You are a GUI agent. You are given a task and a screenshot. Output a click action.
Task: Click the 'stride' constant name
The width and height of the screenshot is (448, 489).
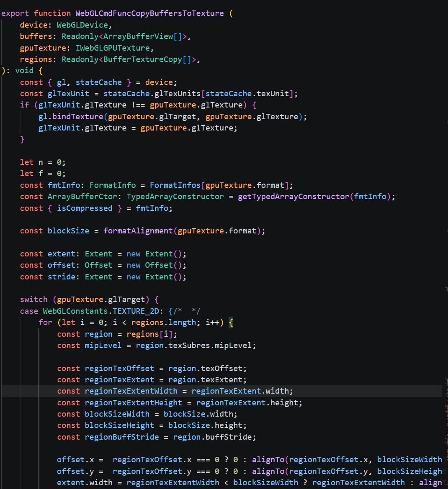click(x=62, y=277)
